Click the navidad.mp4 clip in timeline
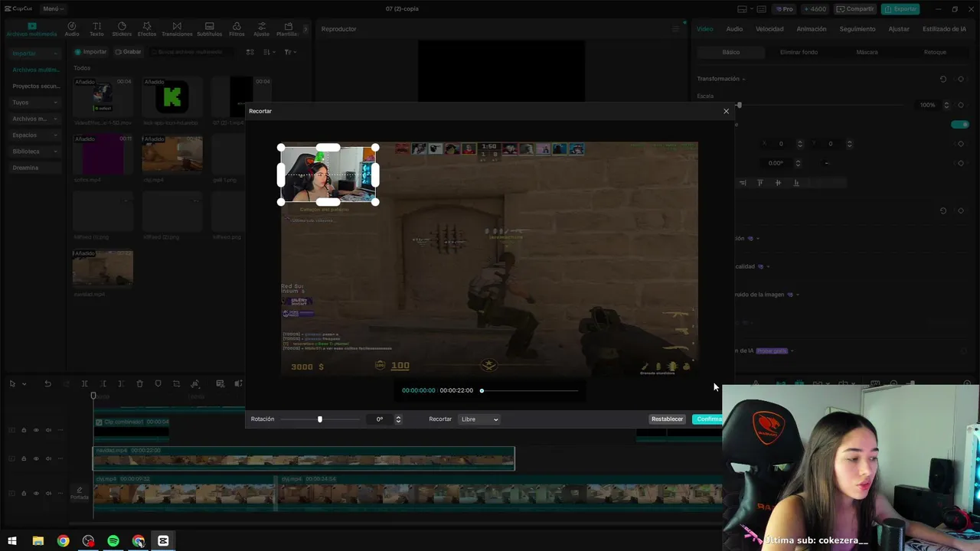 pos(304,458)
